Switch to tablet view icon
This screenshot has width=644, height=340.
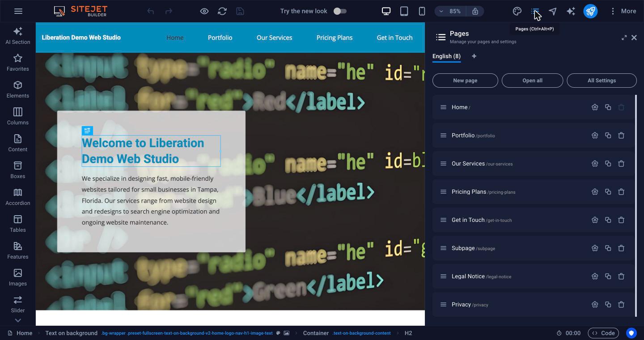pyautogui.click(x=404, y=11)
